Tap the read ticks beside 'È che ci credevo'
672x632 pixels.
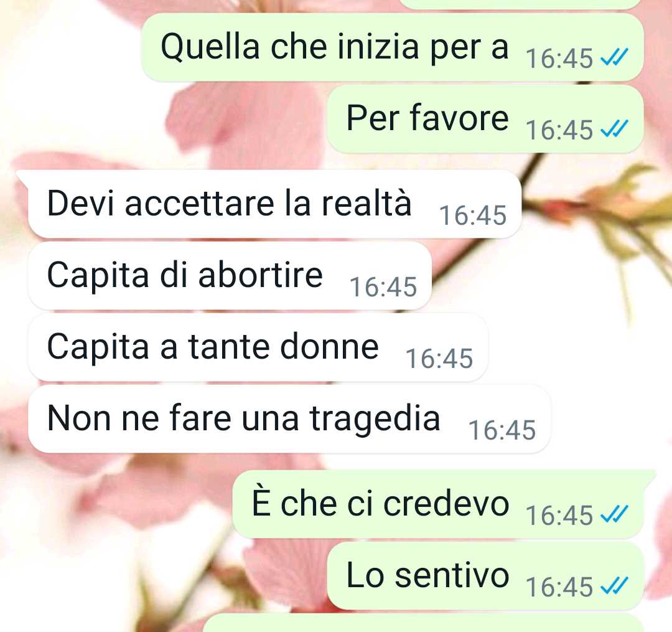[x=614, y=514]
